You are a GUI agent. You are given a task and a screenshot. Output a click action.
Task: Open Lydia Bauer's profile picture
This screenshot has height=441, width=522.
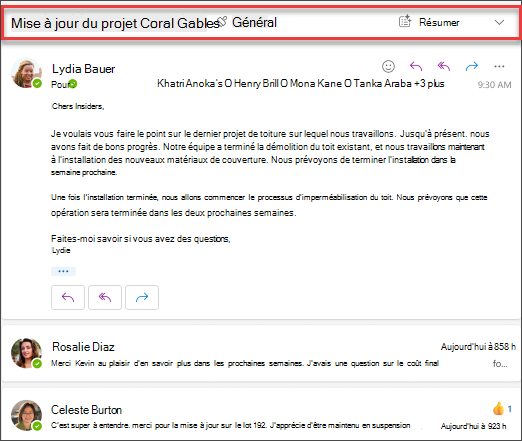[x=26, y=73]
